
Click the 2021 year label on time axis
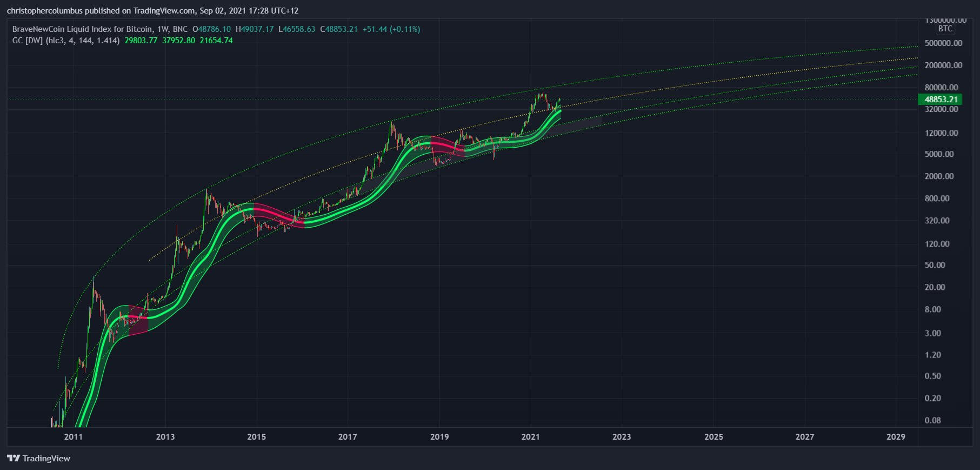tap(530, 436)
